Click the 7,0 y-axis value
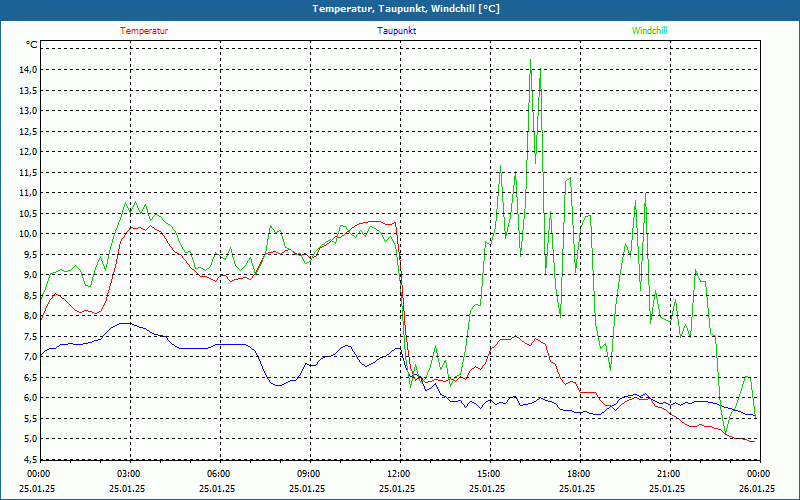The width and height of the screenshot is (800, 500). (31, 357)
